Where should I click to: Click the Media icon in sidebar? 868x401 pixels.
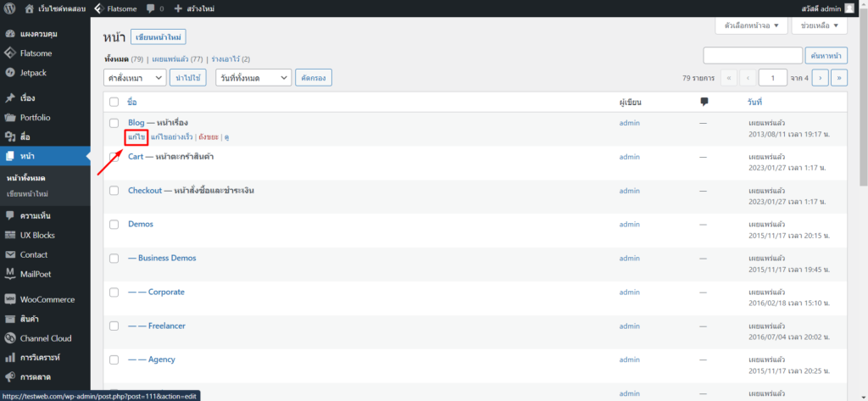[x=9, y=136]
